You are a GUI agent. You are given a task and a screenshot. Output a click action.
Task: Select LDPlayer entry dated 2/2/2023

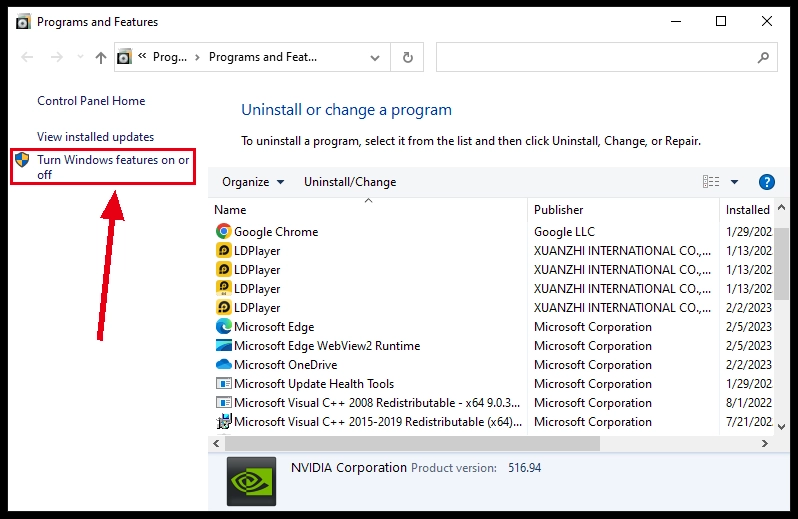[257, 308]
